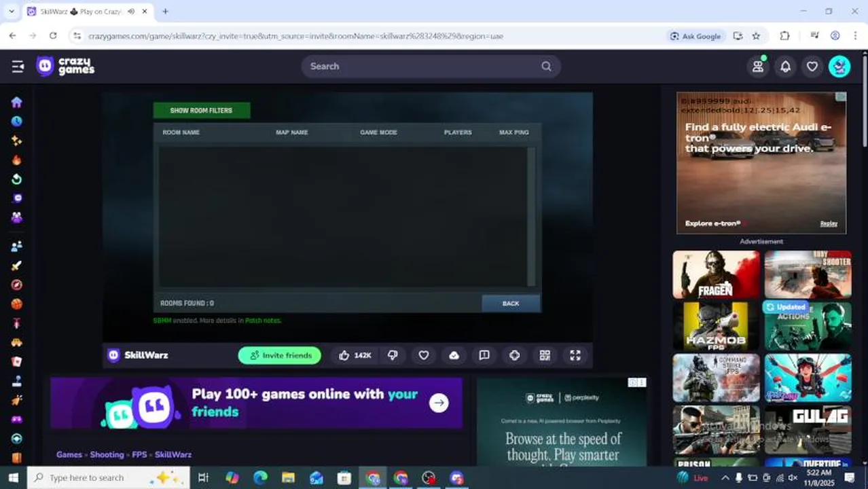This screenshot has height=489, width=868.
Task: Open File Explorer from taskbar
Action: tap(288, 477)
